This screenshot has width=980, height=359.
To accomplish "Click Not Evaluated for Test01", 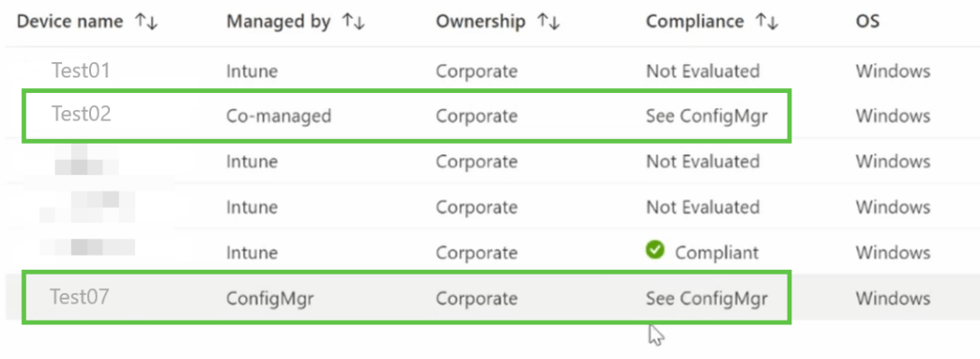I will (x=703, y=71).
